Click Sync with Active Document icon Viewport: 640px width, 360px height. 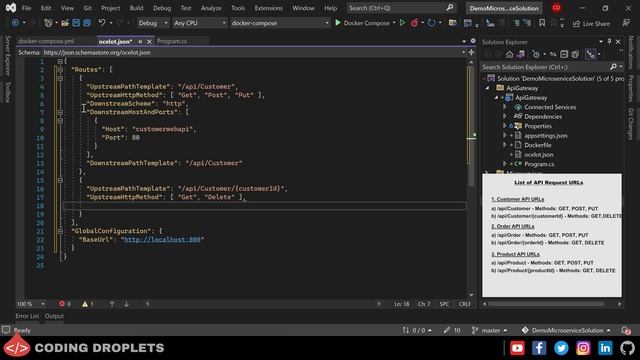pos(553,54)
